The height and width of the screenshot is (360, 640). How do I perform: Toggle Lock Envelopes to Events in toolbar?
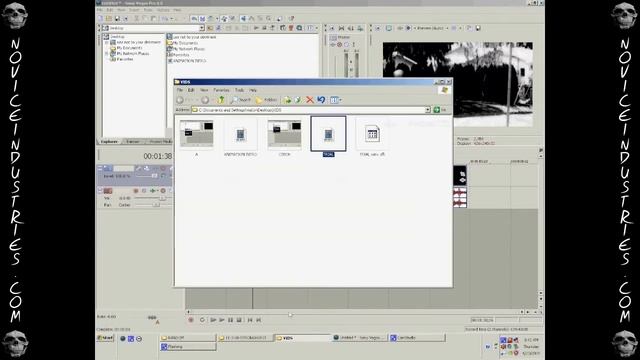pyautogui.click(x=224, y=18)
